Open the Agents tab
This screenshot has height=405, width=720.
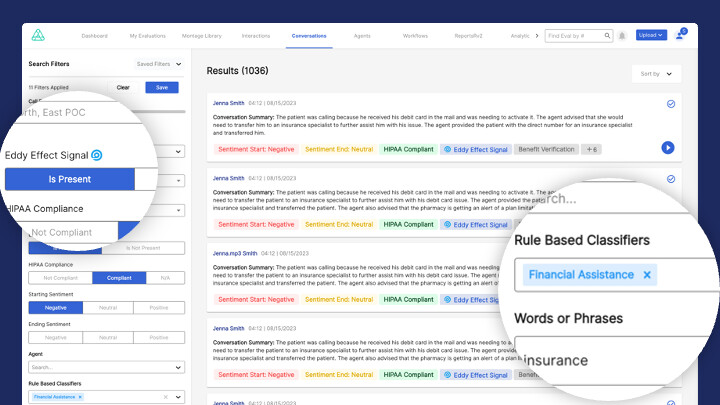click(x=362, y=36)
